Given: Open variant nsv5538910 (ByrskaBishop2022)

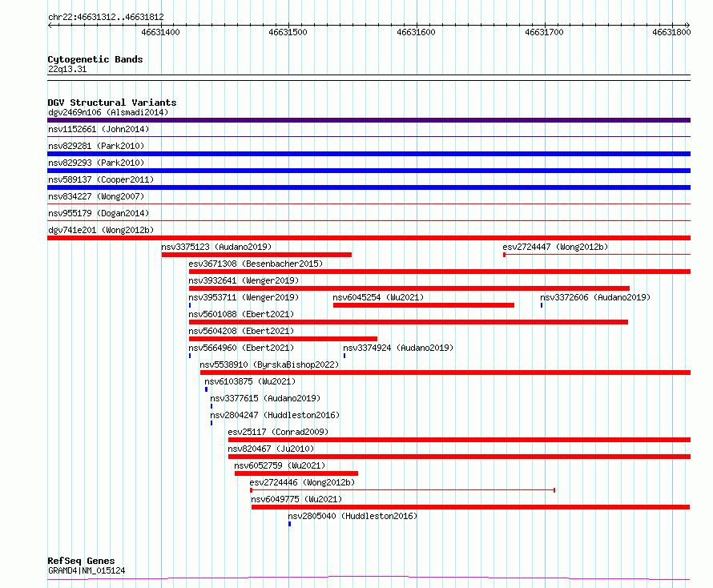Looking at the screenshot, I should coord(270,364).
